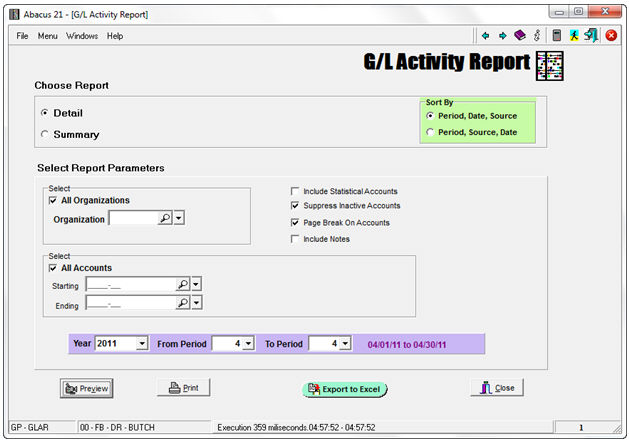Click the Organization search magnifier icon
This screenshot has width=629, height=441.
coord(164,218)
